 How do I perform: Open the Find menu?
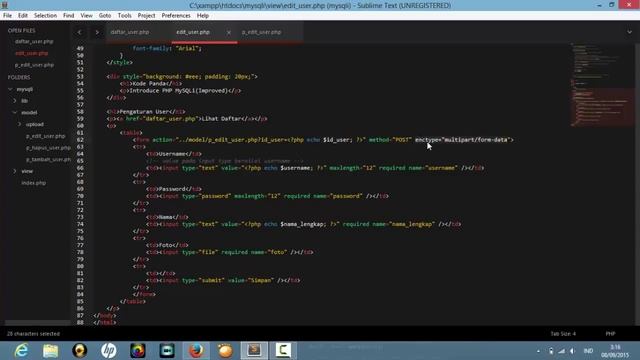point(69,16)
